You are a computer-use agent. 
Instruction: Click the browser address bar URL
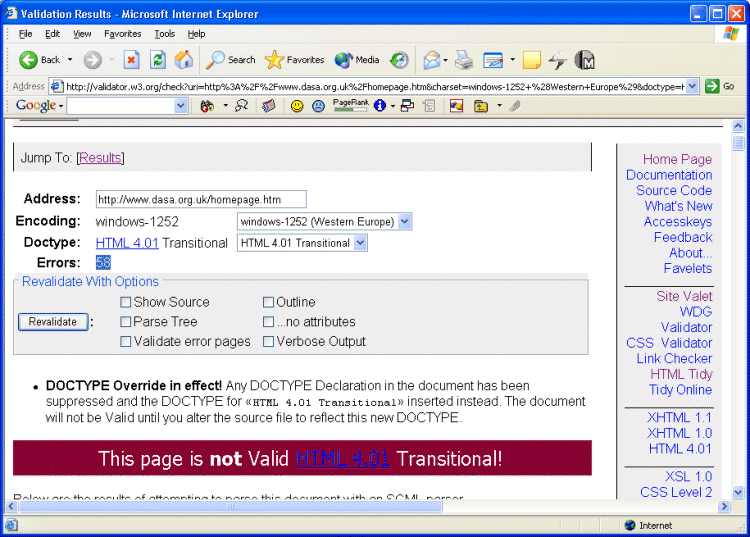[x=375, y=87]
